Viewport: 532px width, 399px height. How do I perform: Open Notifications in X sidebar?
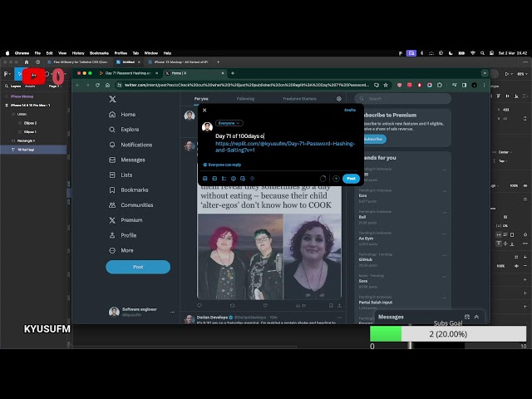coord(131,145)
